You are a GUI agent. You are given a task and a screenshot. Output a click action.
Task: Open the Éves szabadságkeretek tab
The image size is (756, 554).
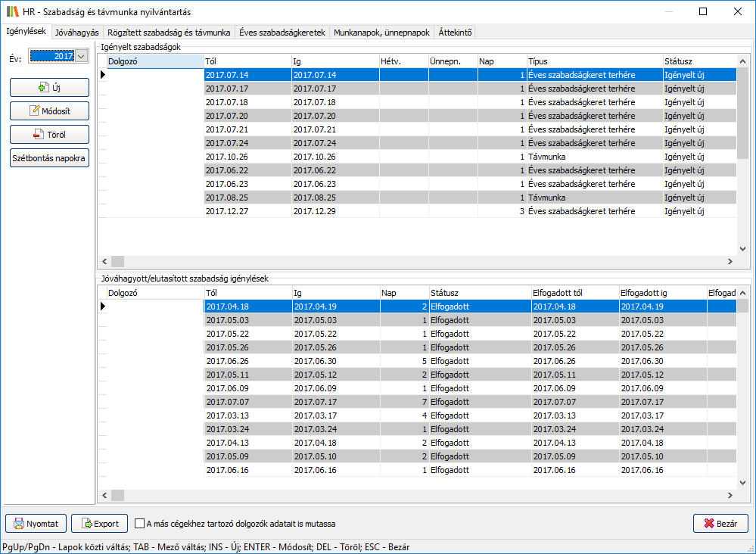point(282,33)
